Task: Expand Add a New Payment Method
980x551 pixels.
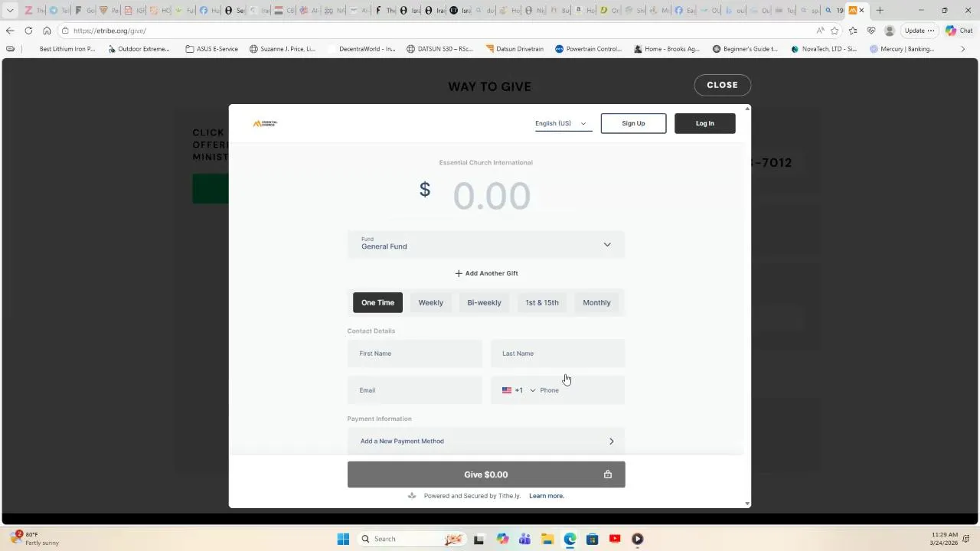Action: click(x=486, y=441)
